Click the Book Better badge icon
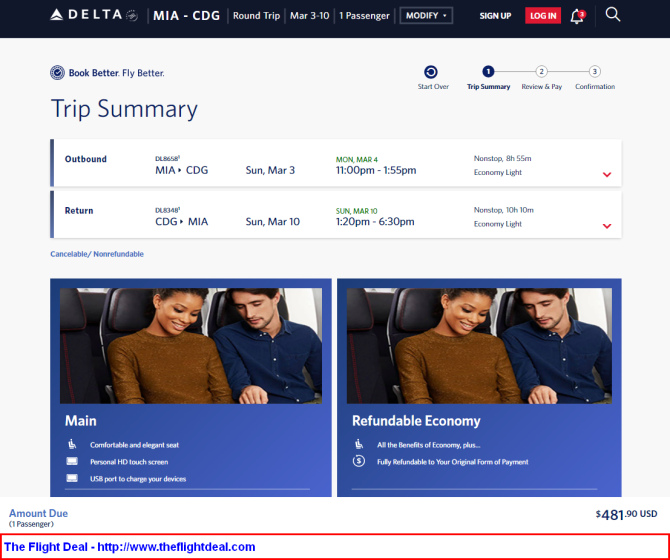This screenshot has height=560, width=670. [57, 73]
